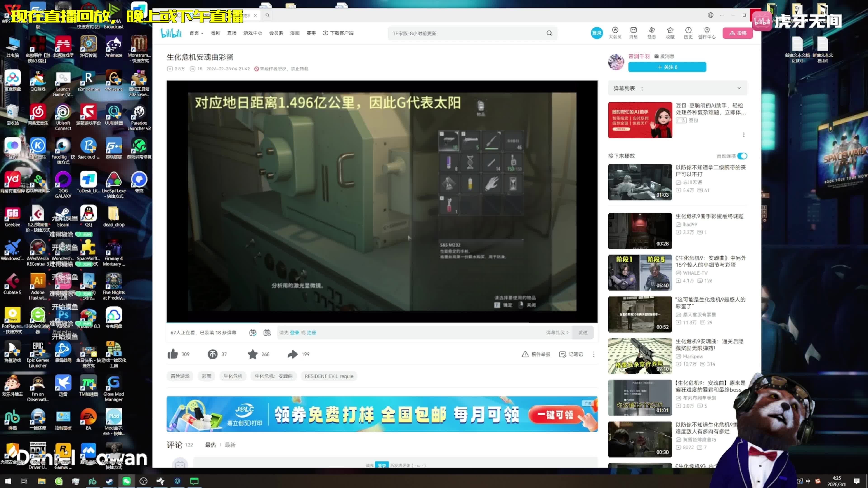
Task: Toggle the autoplay next switch
Action: [742, 156]
